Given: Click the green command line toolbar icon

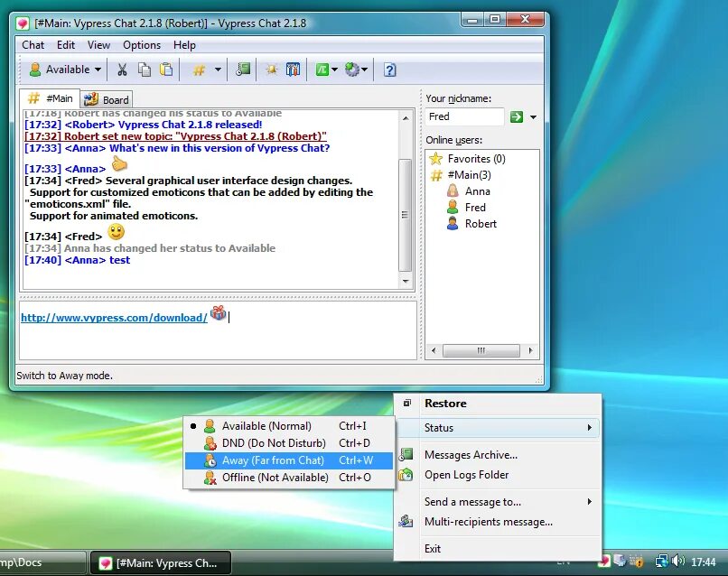Looking at the screenshot, I should click(x=322, y=70).
